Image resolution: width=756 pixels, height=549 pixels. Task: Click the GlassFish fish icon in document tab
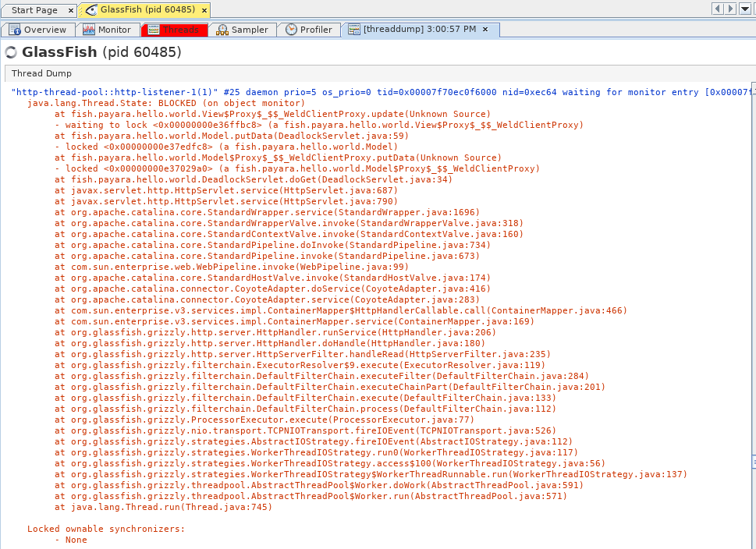[90, 10]
